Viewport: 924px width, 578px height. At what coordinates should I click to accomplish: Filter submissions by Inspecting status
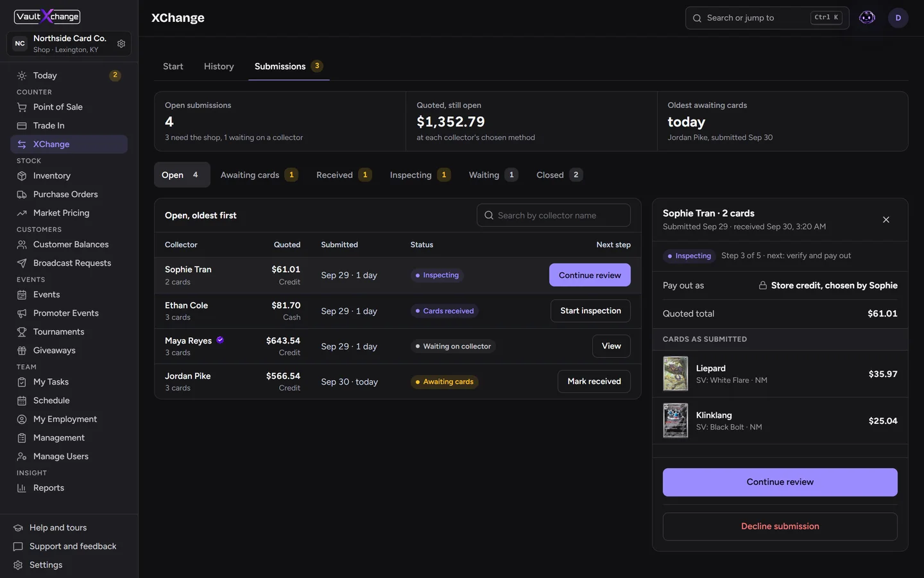420,175
